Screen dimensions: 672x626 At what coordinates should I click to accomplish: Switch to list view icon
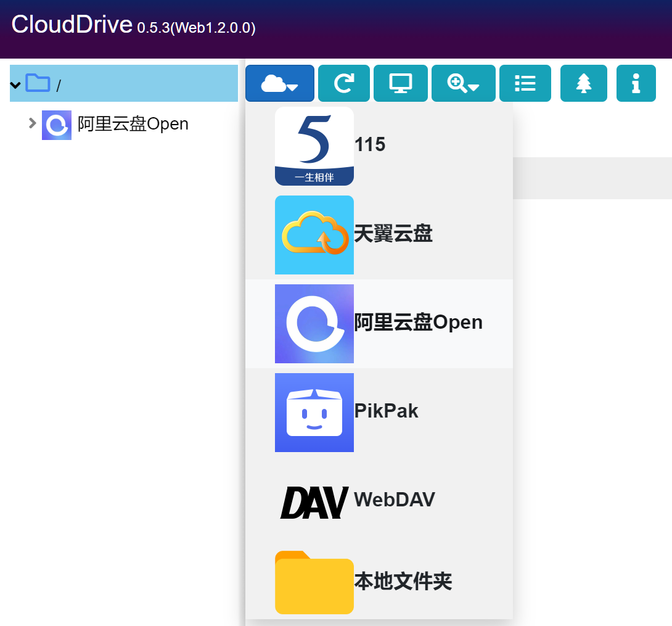(525, 83)
